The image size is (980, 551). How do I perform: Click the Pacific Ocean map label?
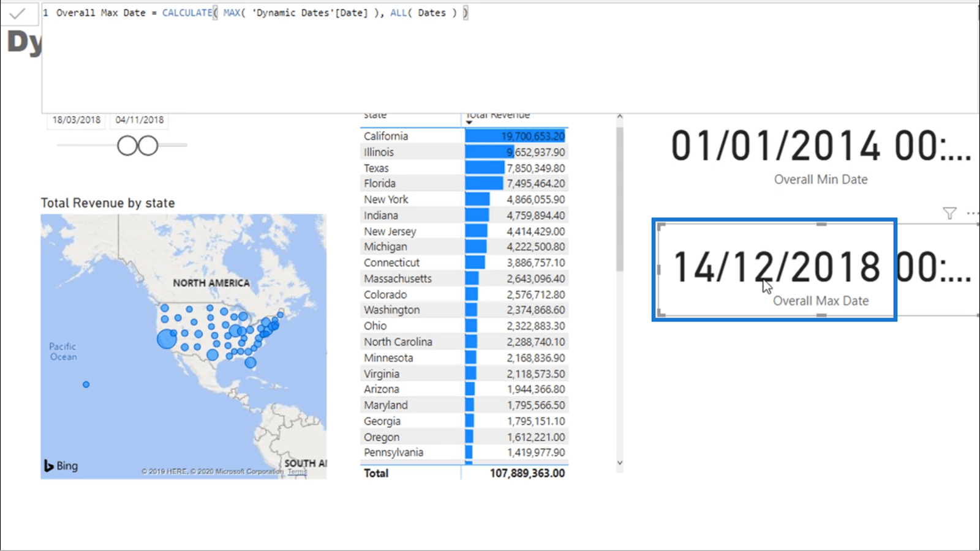coord(63,351)
